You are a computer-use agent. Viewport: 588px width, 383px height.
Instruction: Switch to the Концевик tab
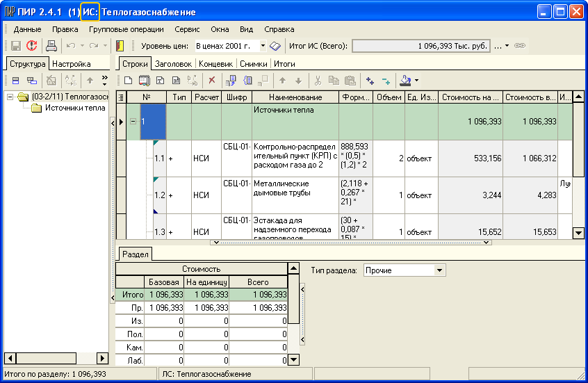click(x=215, y=63)
